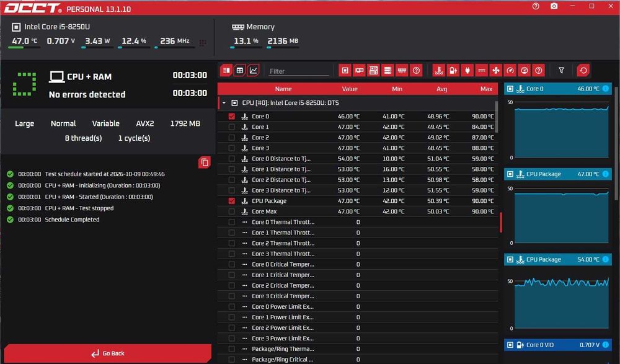The height and width of the screenshot is (364, 620).
Task: Tick the Core 3 temperature checkbox
Action: point(232,148)
